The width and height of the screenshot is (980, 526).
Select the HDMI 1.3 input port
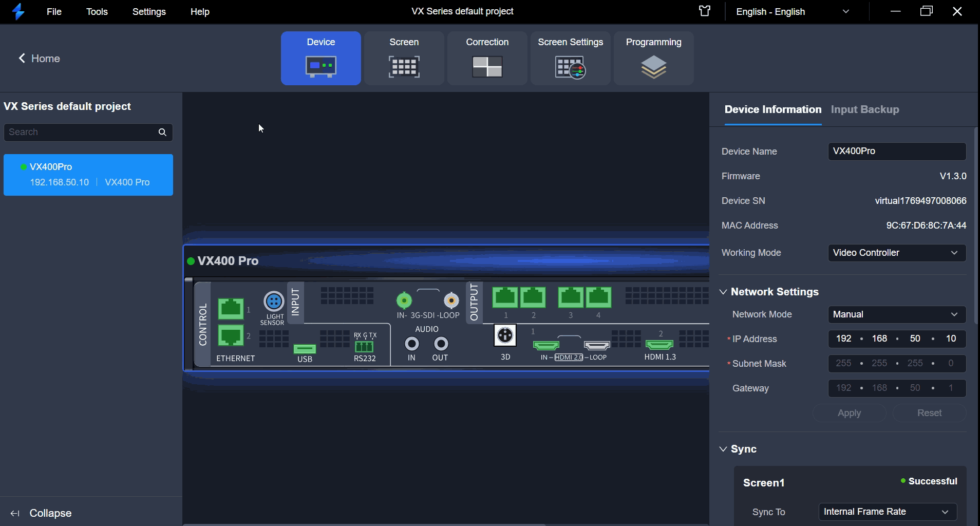(659, 344)
